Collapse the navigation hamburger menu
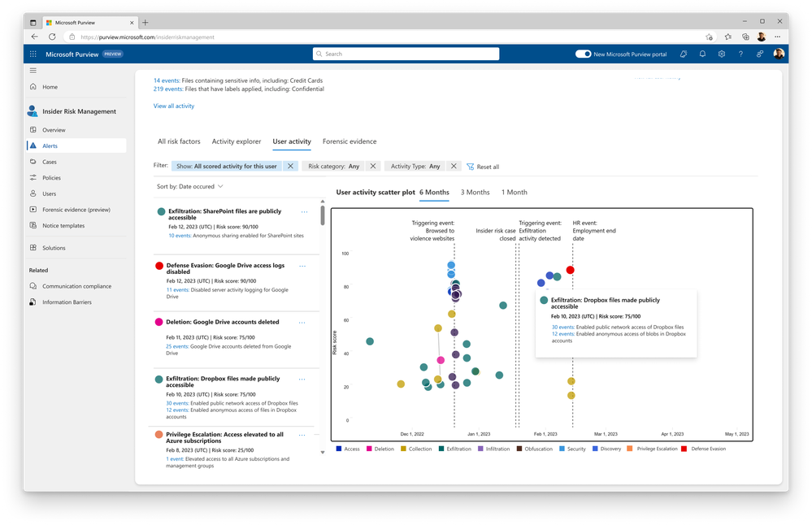The image size is (812, 525). tap(33, 71)
